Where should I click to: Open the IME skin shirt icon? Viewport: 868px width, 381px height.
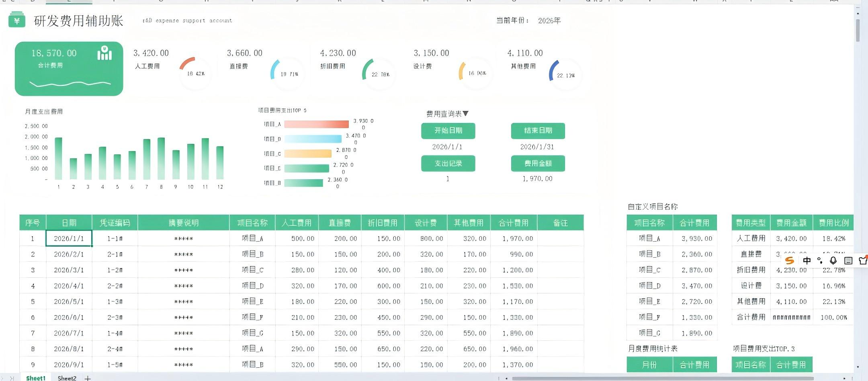[x=863, y=260]
